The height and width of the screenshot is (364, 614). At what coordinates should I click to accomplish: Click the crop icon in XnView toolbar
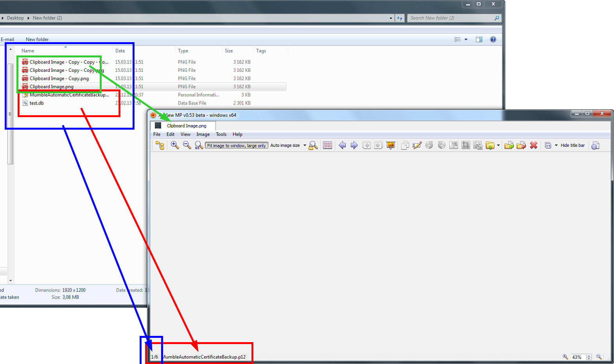point(466,145)
